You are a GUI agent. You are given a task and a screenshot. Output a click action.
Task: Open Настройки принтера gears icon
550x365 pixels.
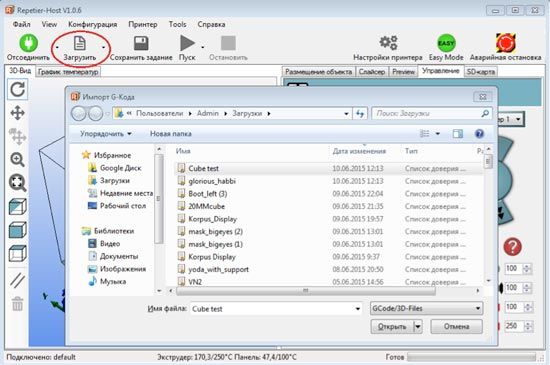(388, 42)
